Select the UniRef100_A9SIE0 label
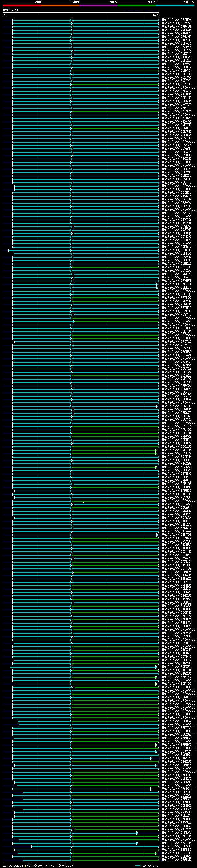This screenshot has height=868, width=197. [x=176, y=426]
